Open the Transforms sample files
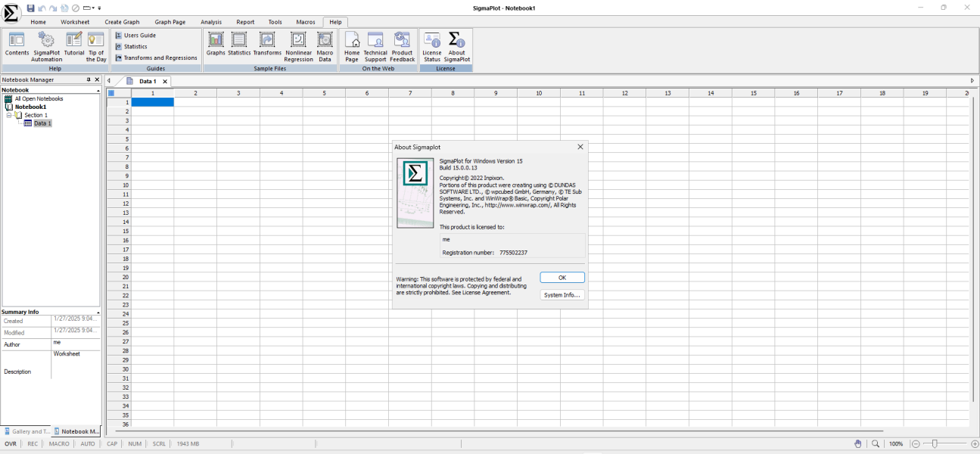The width and height of the screenshot is (980, 454). (267, 45)
